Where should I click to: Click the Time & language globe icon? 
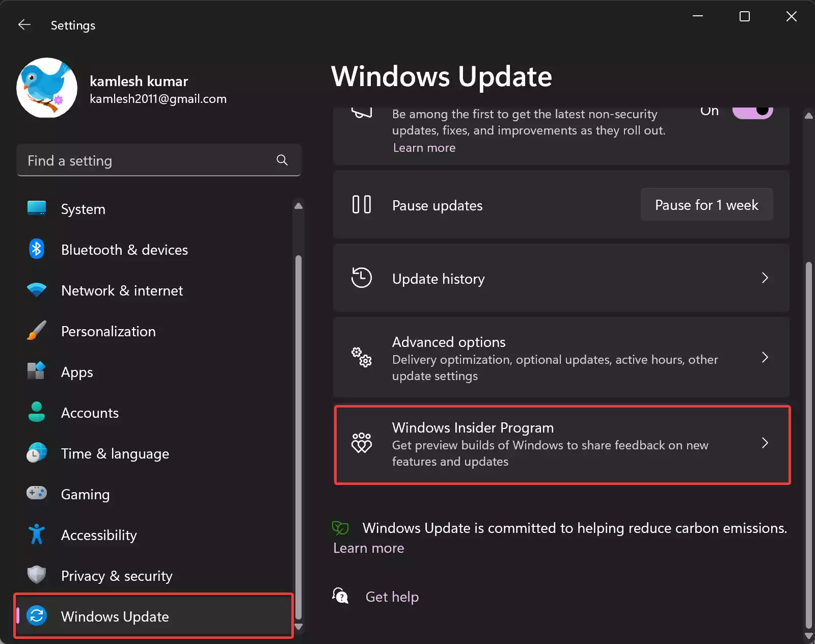pos(37,453)
